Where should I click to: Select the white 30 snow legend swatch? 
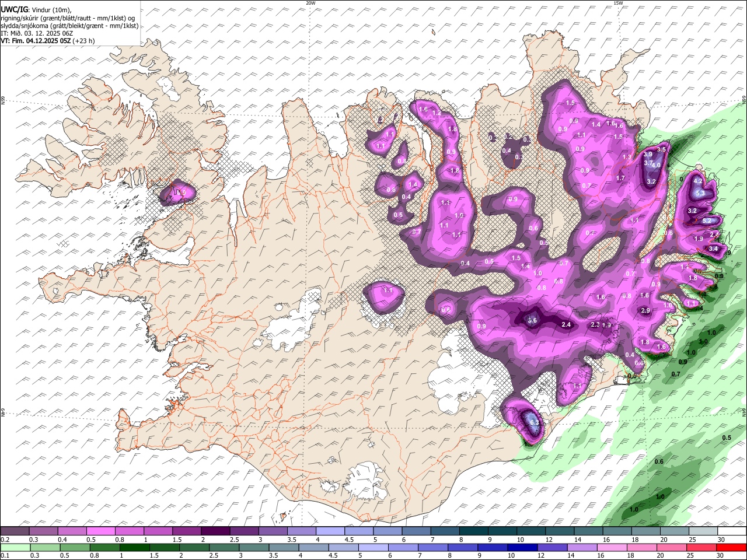tap(731, 531)
